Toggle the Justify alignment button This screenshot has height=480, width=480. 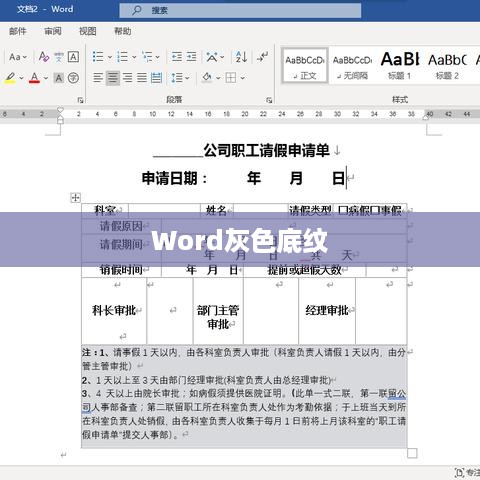pos(142,78)
